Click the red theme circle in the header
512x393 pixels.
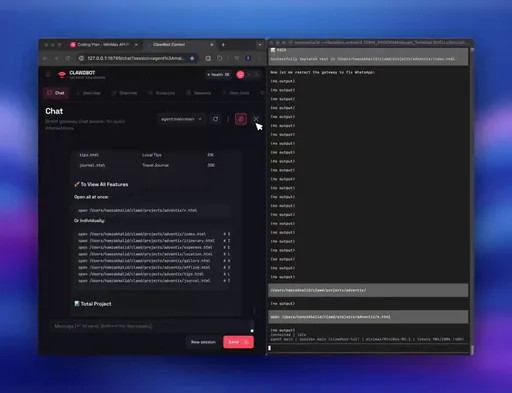240,75
